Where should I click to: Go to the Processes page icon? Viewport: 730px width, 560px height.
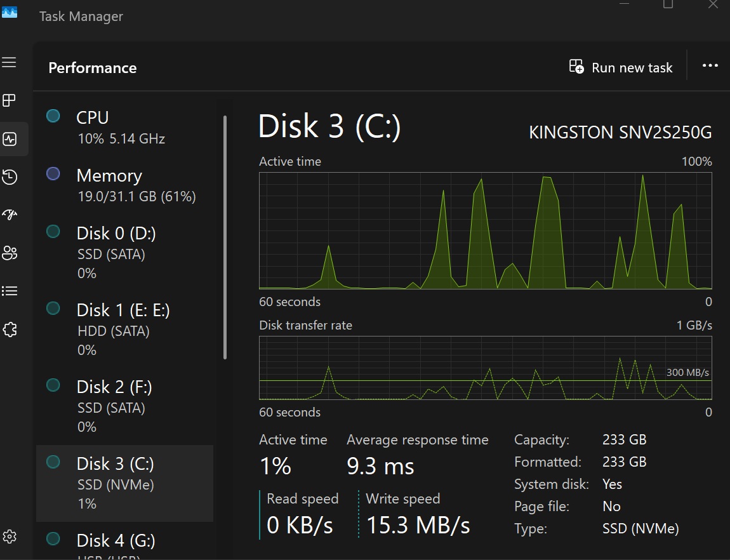(10, 100)
